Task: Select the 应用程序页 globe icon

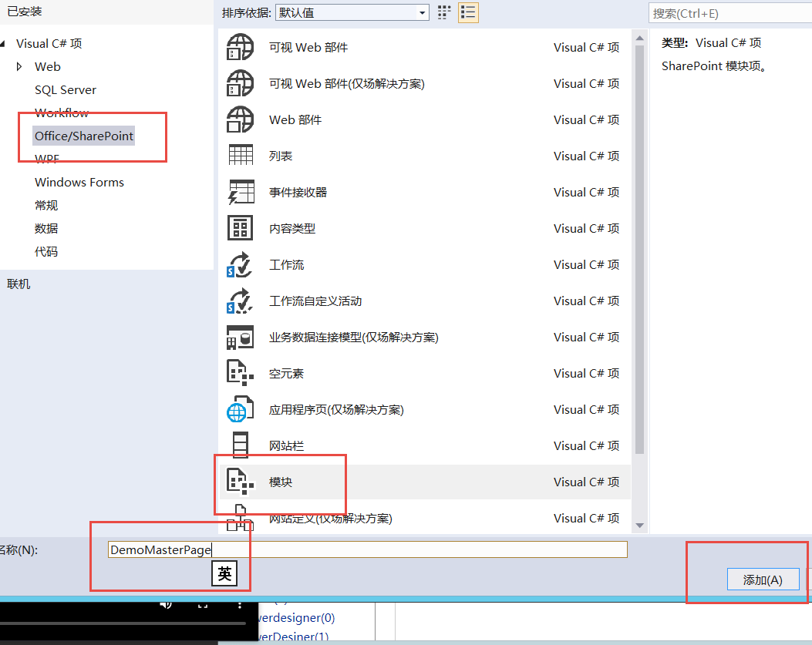Action: (x=241, y=409)
